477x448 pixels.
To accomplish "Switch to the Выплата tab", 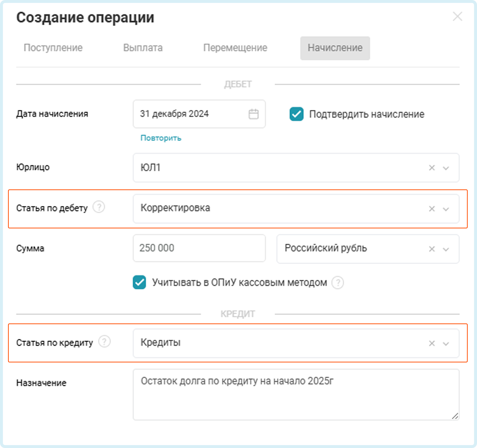I will (143, 48).
